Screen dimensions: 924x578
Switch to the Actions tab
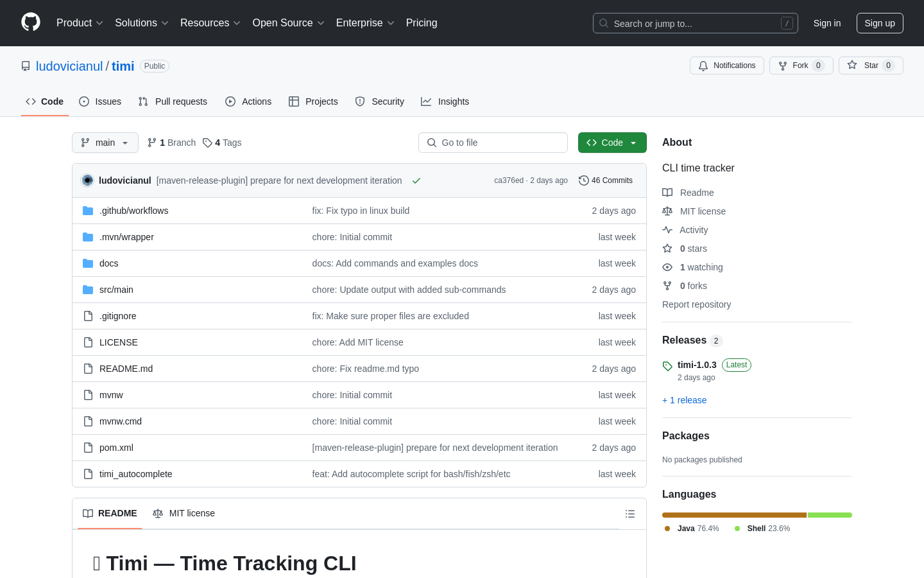pos(248,101)
